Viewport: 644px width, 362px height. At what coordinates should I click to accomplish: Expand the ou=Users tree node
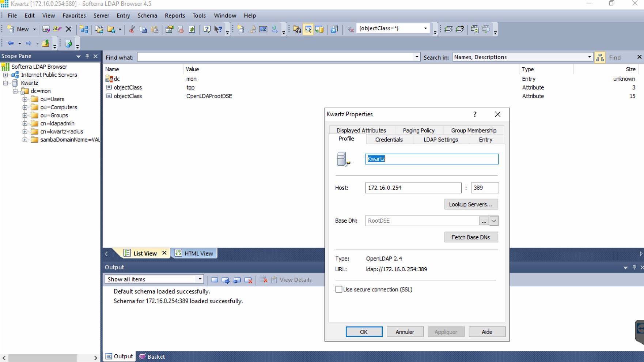click(x=25, y=99)
